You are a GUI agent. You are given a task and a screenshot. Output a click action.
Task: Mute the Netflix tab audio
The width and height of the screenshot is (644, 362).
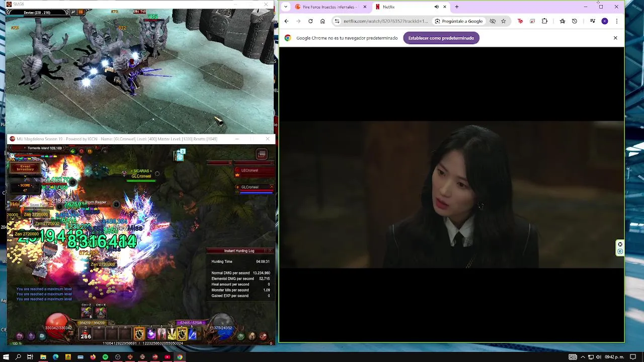tap(436, 7)
